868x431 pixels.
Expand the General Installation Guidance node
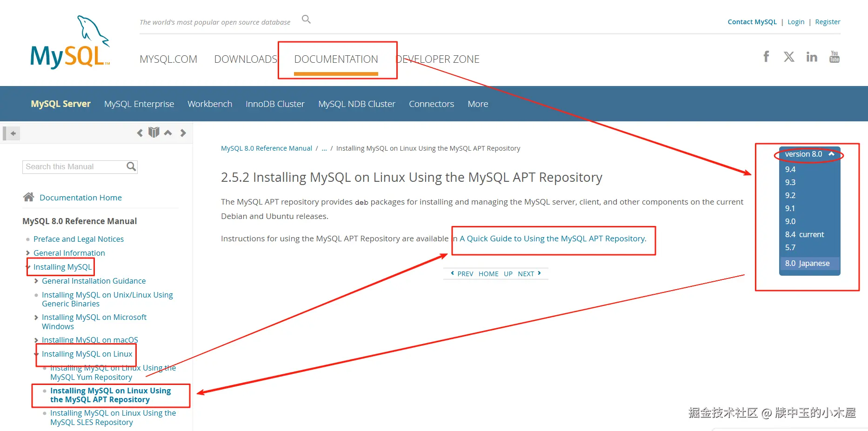(x=36, y=281)
